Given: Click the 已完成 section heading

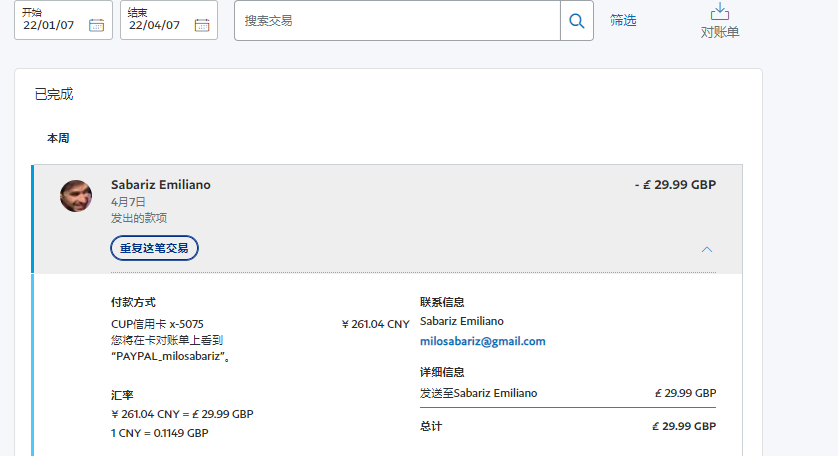Looking at the screenshot, I should (54, 95).
